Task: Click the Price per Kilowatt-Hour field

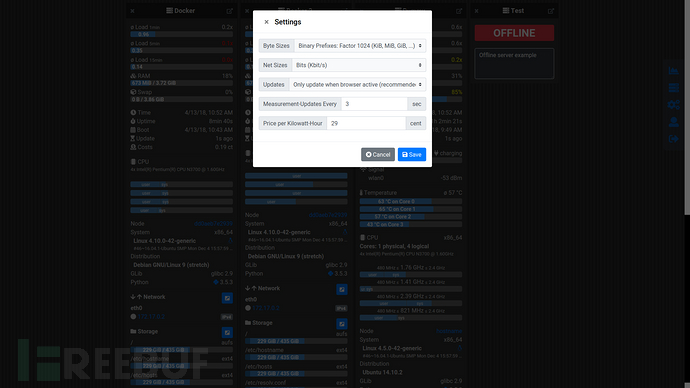Action: tap(366, 123)
